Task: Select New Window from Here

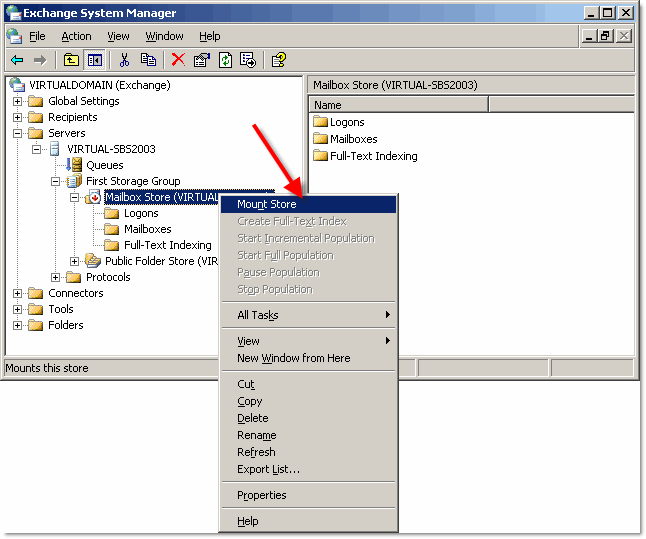Action: tap(308, 358)
